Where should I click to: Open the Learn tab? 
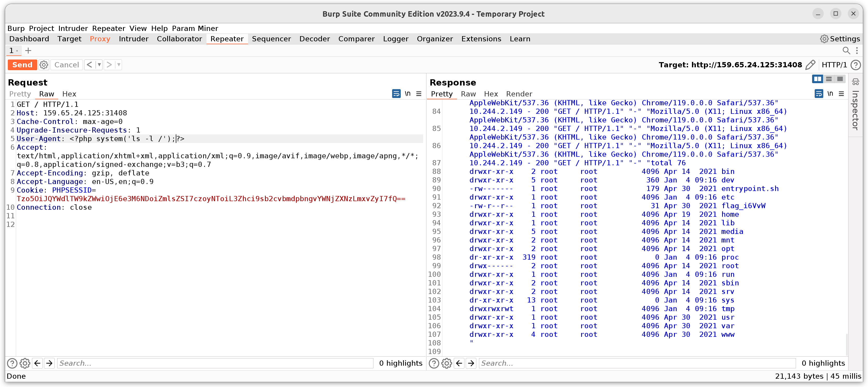click(x=520, y=39)
